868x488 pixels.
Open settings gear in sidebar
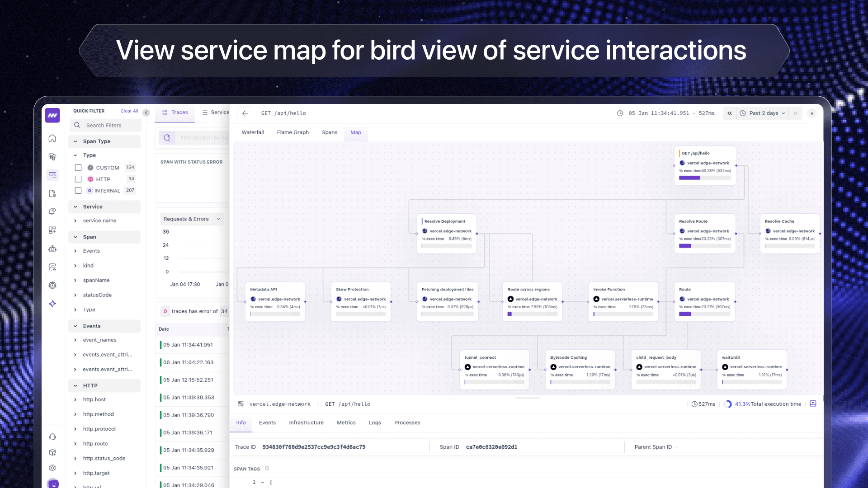click(x=52, y=468)
